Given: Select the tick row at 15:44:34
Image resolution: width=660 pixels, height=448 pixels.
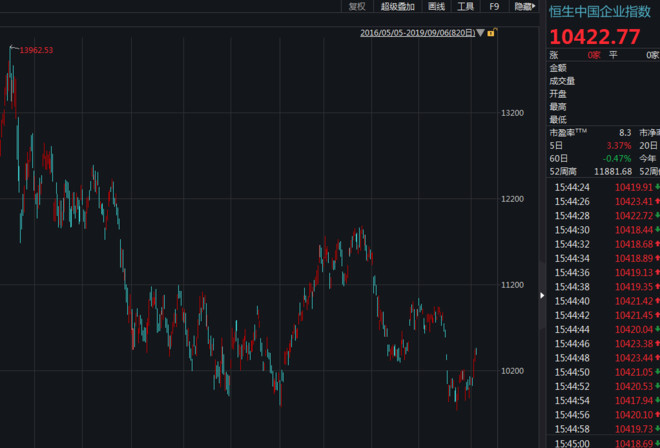Looking at the screenshot, I should [603, 258].
